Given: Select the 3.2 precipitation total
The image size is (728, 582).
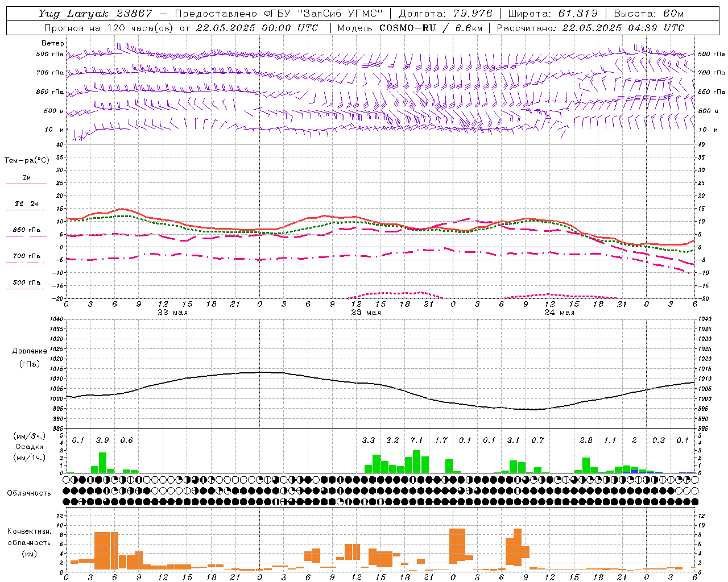Looking at the screenshot, I should coord(392,440).
